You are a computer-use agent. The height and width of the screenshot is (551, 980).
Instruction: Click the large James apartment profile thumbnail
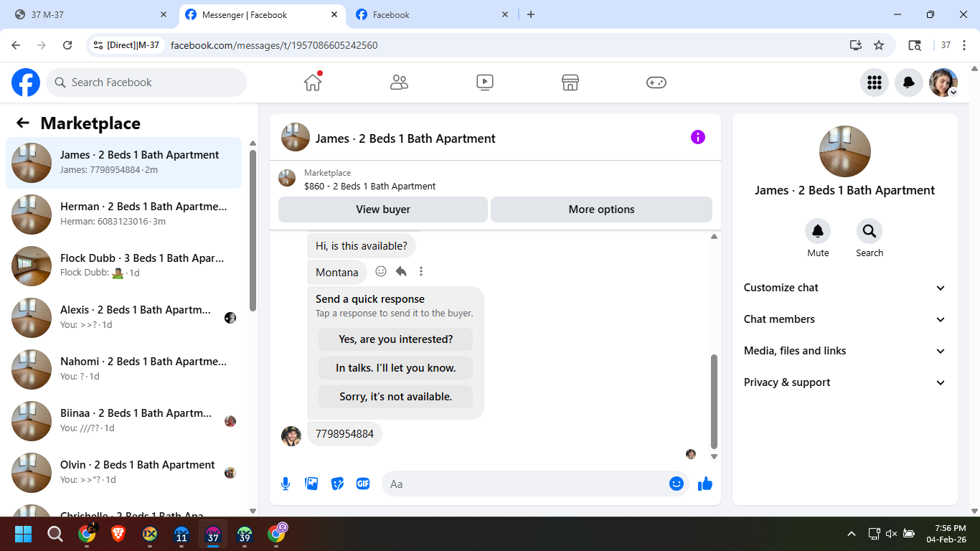point(845,151)
